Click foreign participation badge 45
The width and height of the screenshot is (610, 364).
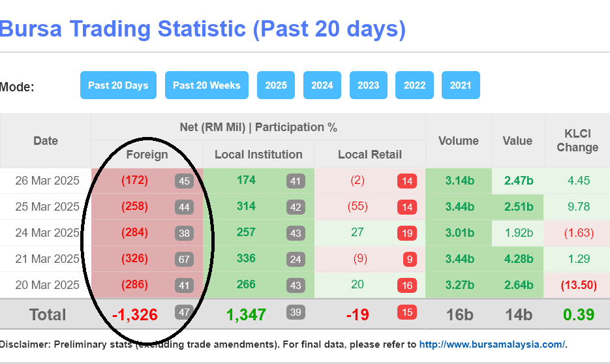tap(184, 181)
